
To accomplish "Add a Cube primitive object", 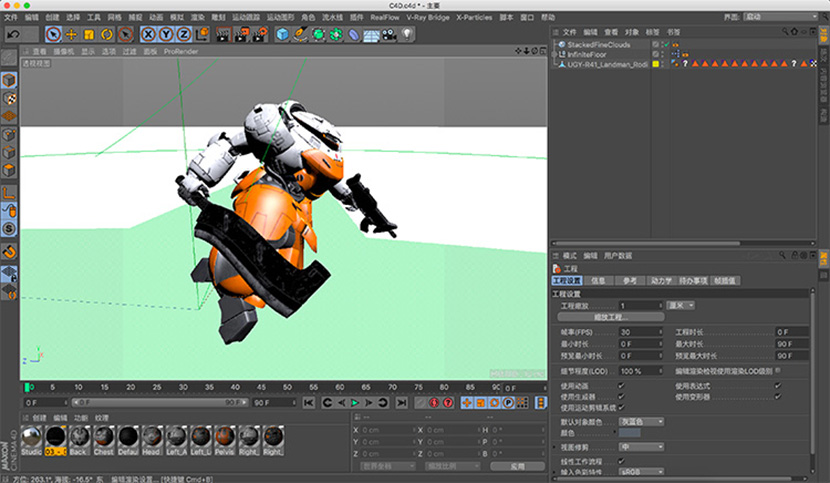I will pos(283,35).
